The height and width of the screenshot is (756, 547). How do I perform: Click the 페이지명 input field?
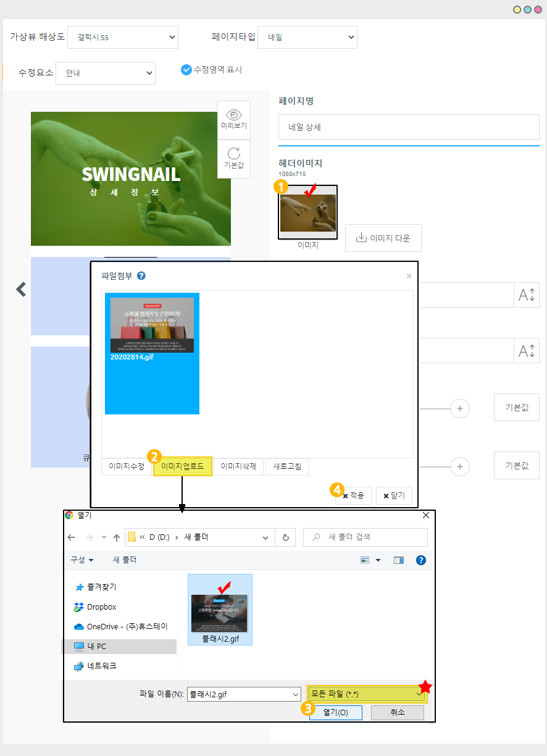click(x=408, y=127)
